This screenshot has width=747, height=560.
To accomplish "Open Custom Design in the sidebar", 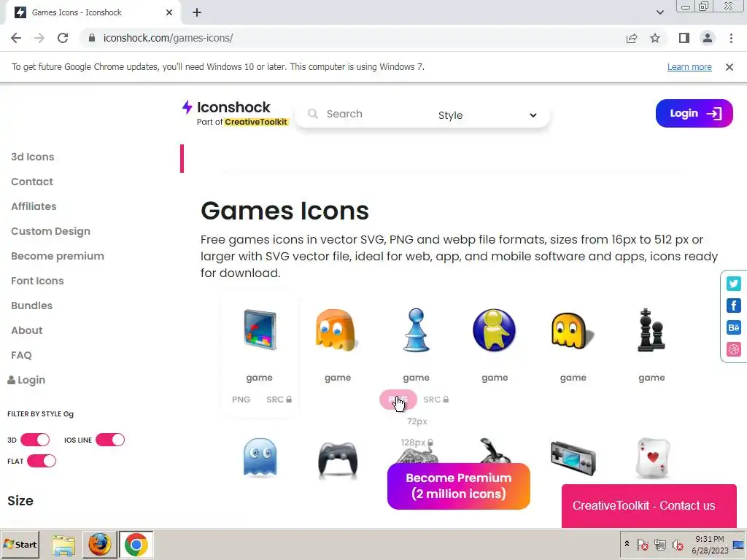I will pyautogui.click(x=50, y=231).
